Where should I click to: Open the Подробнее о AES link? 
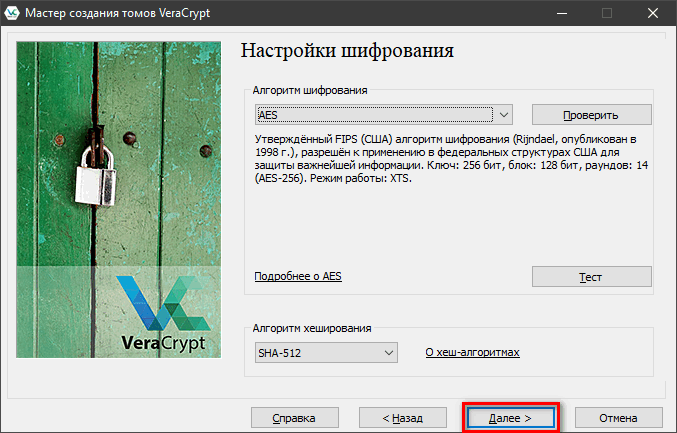click(x=298, y=276)
